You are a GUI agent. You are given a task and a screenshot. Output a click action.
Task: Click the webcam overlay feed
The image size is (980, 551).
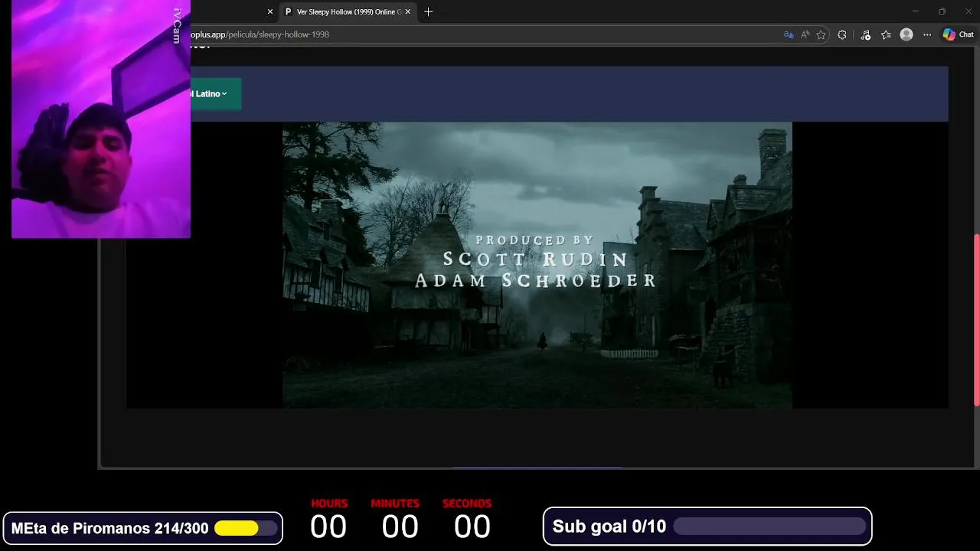(101, 119)
